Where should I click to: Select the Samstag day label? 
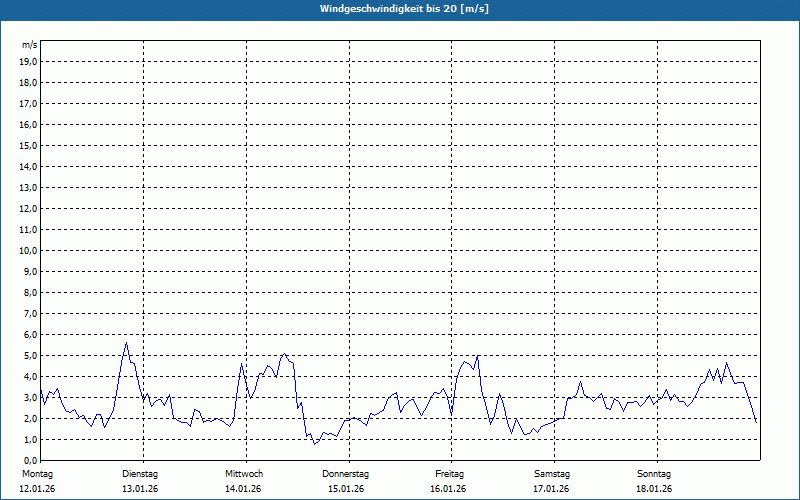click(x=552, y=473)
